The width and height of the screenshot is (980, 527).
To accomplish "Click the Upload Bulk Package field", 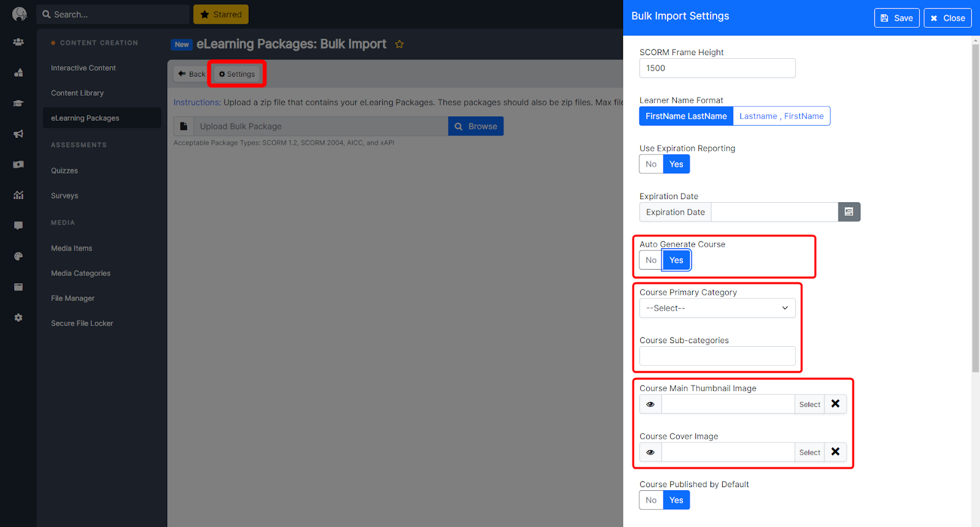I will pos(321,126).
